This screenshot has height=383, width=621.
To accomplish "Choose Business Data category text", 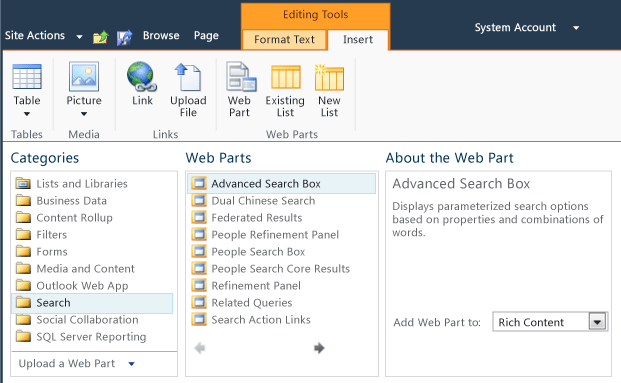I will 72,200.
